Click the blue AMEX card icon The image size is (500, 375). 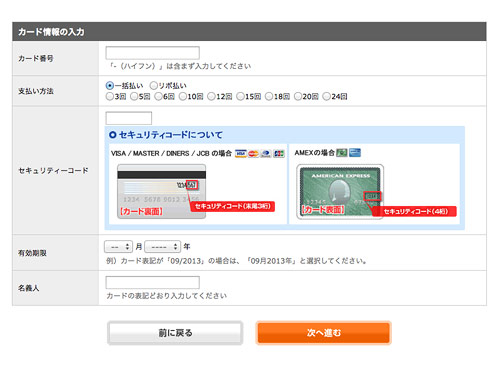(355, 153)
